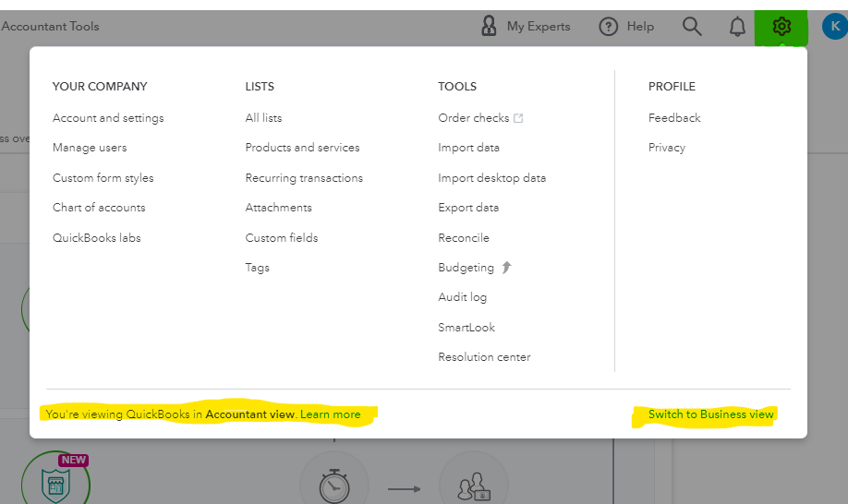Choose Recurring transactions
Viewport: 848px width, 504px height.
pos(304,178)
